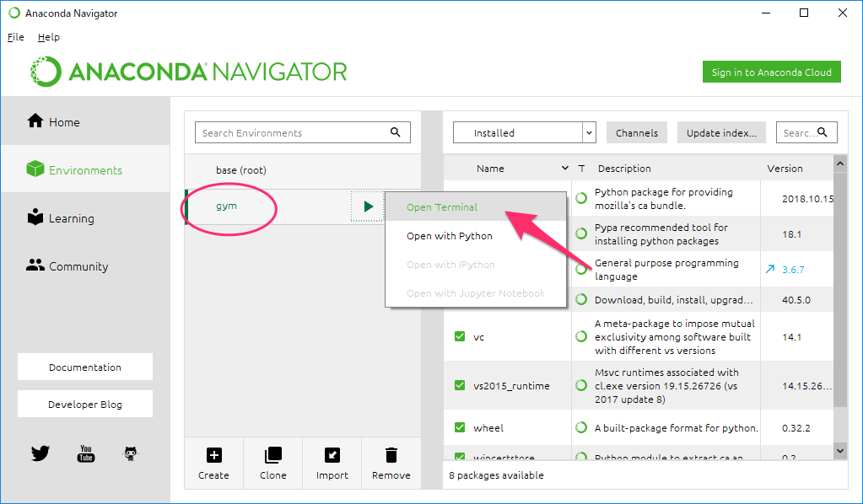
Task: Click 'A built-package format for python.' description
Action: [x=677, y=427]
